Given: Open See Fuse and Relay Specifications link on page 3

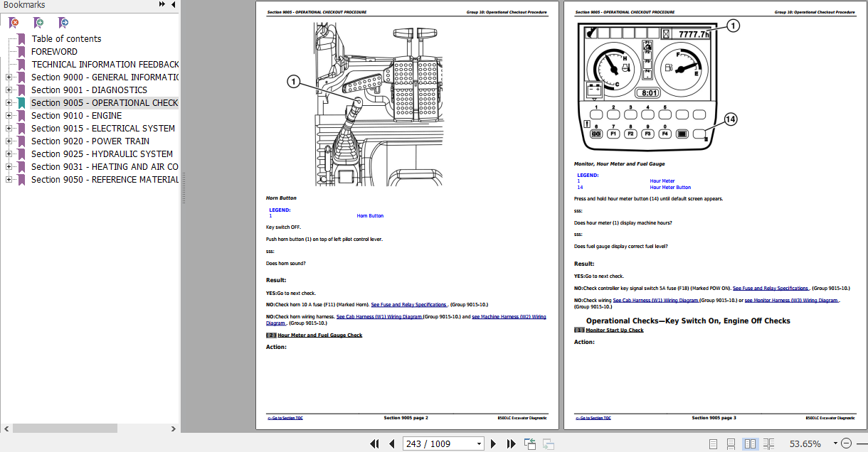Looking at the screenshot, I should tap(771, 289).
